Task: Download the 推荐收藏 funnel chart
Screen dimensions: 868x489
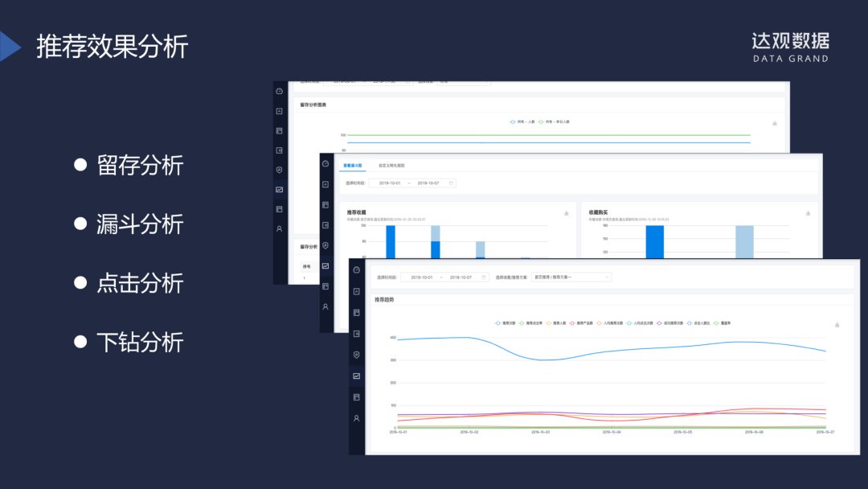Action: [567, 213]
